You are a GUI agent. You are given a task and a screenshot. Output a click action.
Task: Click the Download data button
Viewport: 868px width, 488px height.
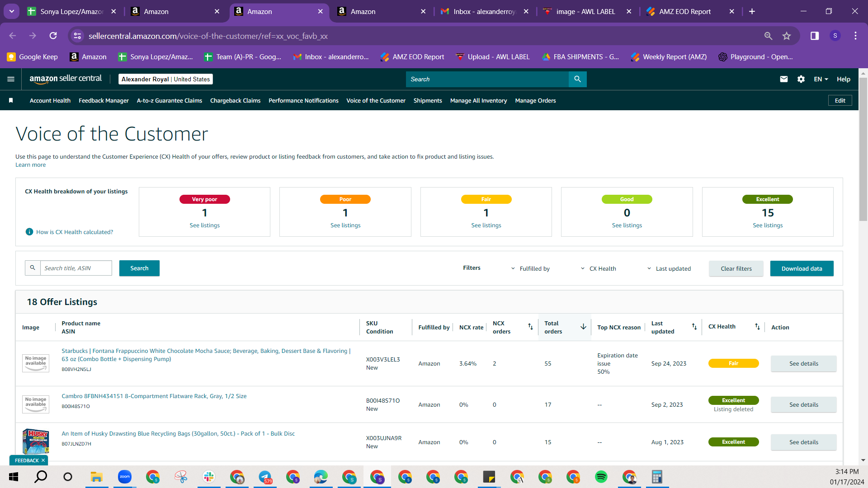802,268
